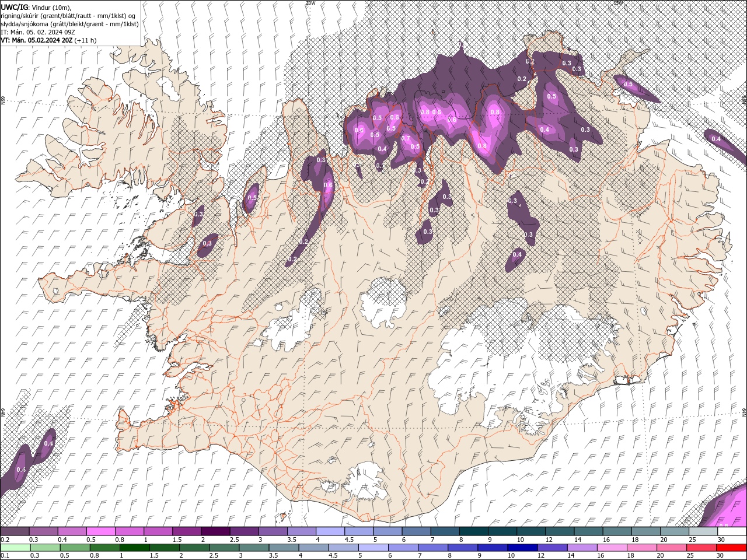
Task: Click the upper legend swatch labeled 3
Action: pyautogui.click(x=273, y=531)
